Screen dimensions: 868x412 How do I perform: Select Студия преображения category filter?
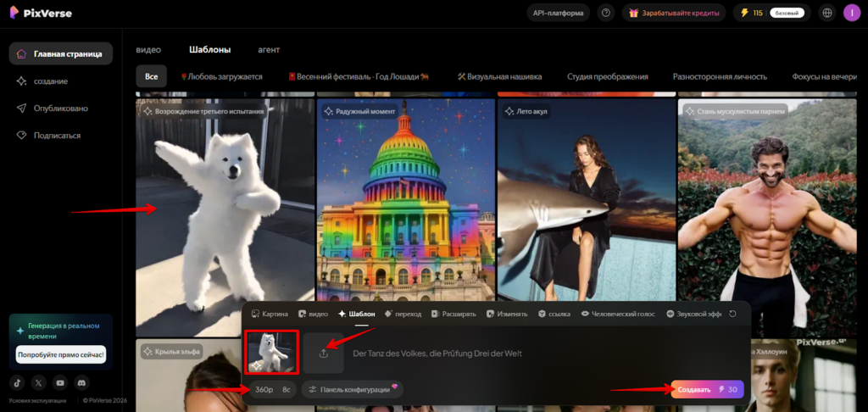(607, 76)
